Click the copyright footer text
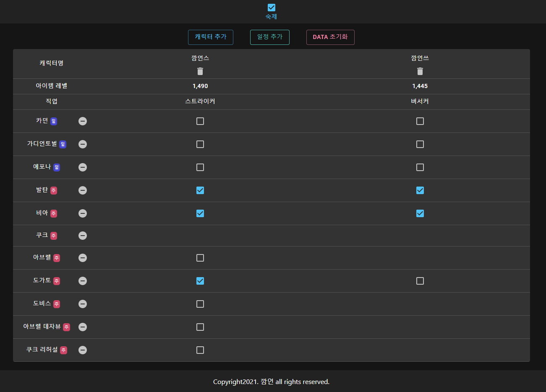Screen dimensions: 546x392 pos(272,382)
